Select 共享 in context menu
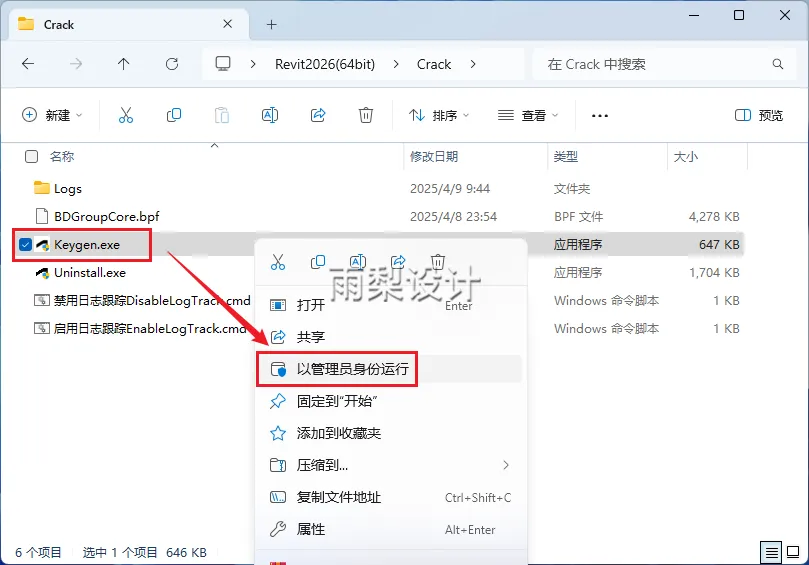The width and height of the screenshot is (809, 565). click(x=391, y=337)
